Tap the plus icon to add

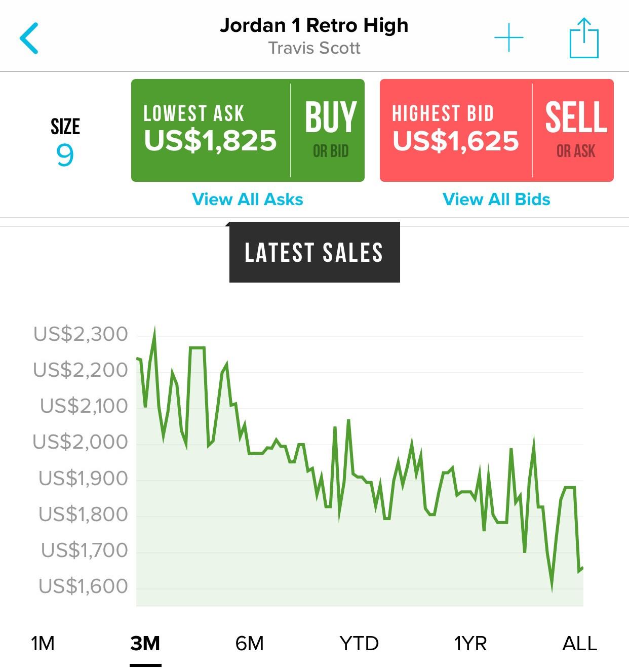click(508, 38)
